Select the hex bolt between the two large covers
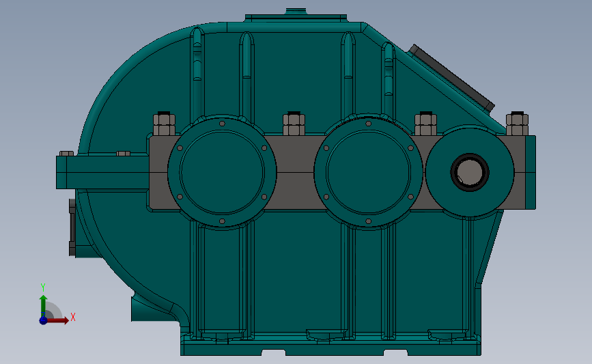This screenshot has width=592, height=364. click(294, 124)
